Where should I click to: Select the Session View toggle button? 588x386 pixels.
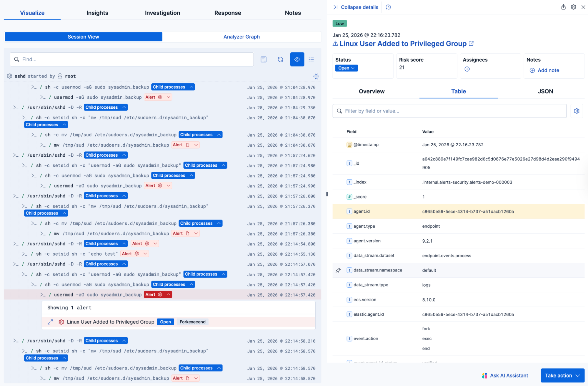coord(83,37)
